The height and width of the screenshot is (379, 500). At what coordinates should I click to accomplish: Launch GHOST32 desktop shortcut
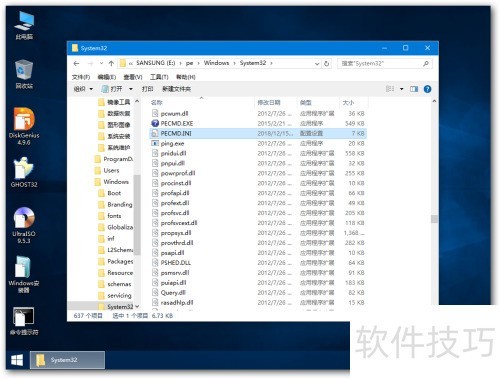[x=24, y=172]
